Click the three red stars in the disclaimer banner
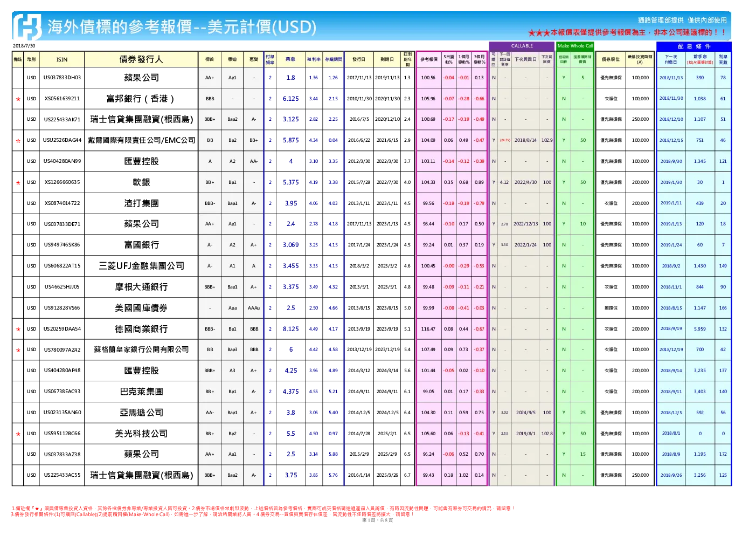This screenshot has width=756, height=535. click(539, 33)
